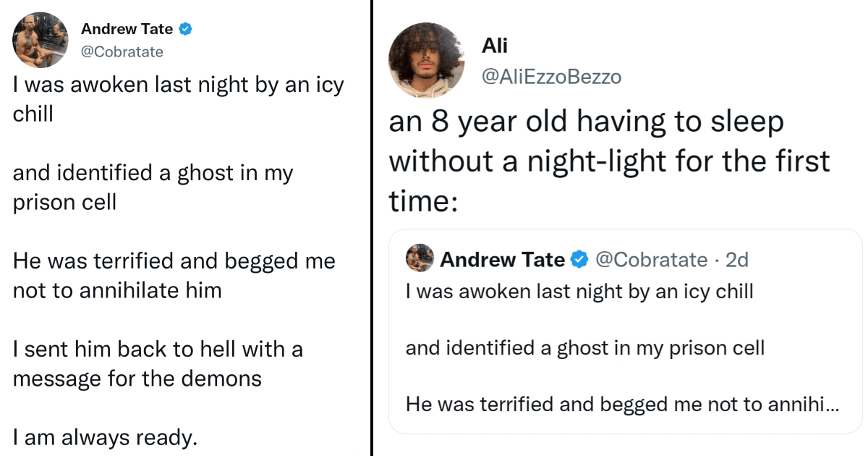Image resolution: width=868 pixels, height=456 pixels.
Task: Open small Andrew Tate avatar in quoted tweet
Action: 420,258
